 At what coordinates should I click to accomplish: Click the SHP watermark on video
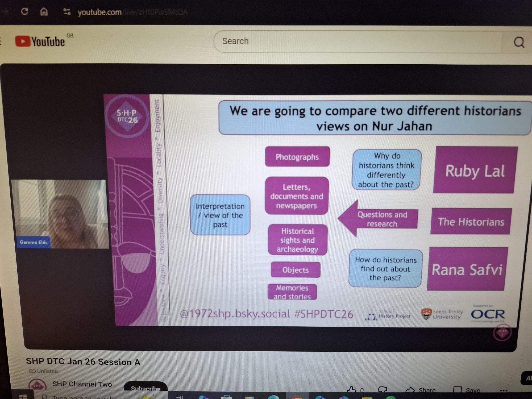coord(502,332)
